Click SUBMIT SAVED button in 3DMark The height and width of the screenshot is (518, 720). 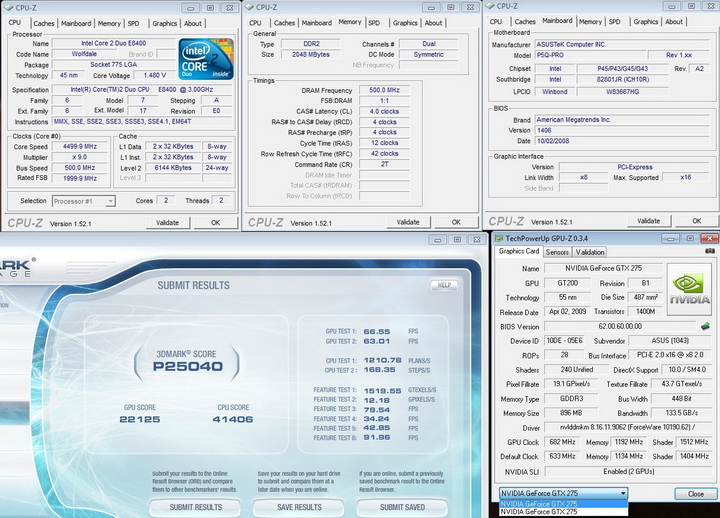click(402, 507)
